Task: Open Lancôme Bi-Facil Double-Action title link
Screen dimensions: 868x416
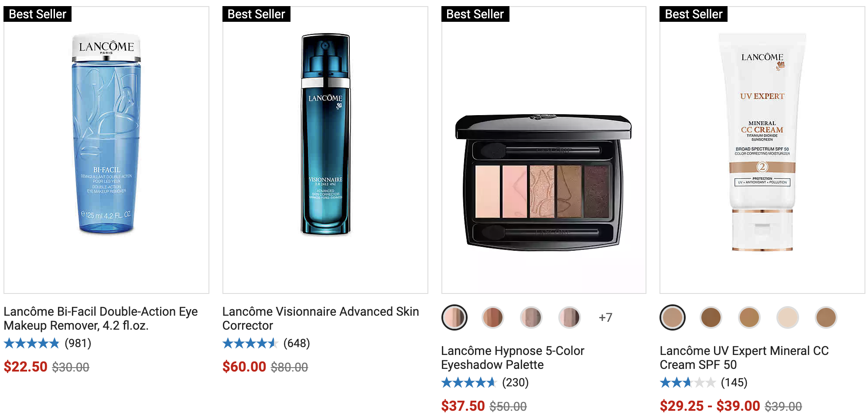Action: click(x=101, y=318)
